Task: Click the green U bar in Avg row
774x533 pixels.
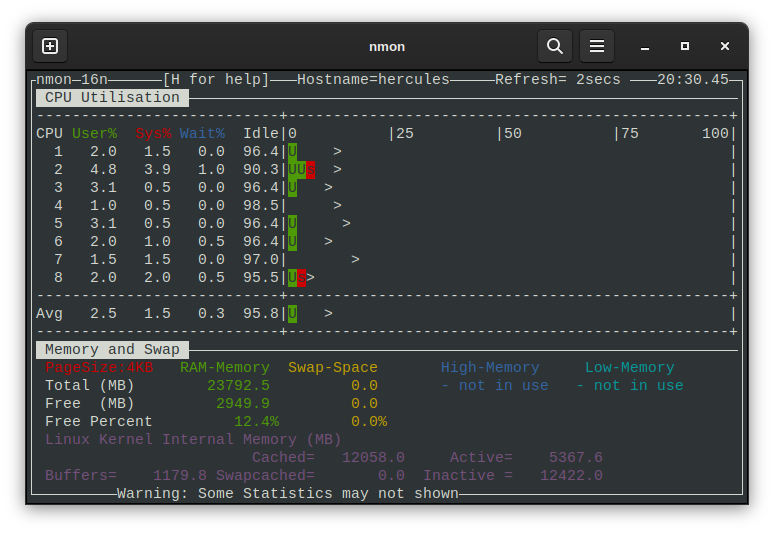Action: pyautogui.click(x=292, y=314)
